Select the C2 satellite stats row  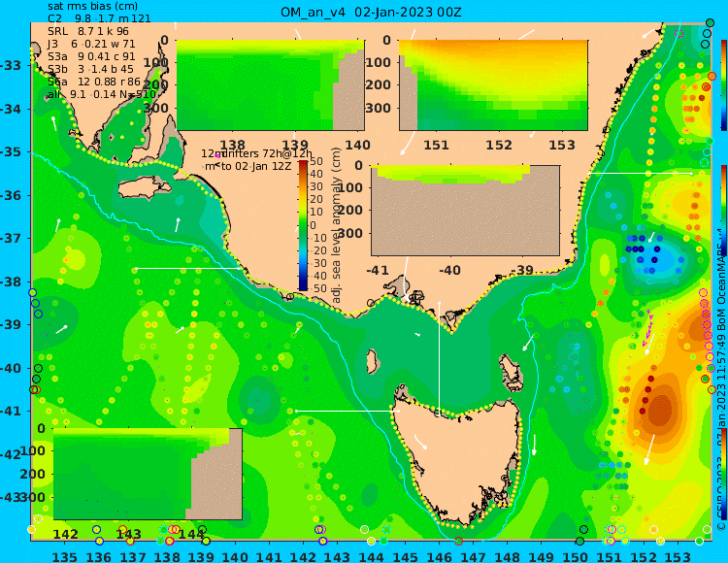tap(99, 18)
